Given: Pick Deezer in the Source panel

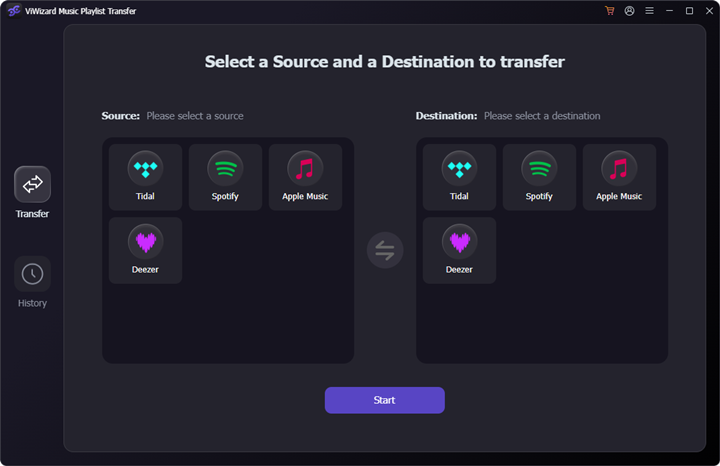Looking at the screenshot, I should pos(145,250).
